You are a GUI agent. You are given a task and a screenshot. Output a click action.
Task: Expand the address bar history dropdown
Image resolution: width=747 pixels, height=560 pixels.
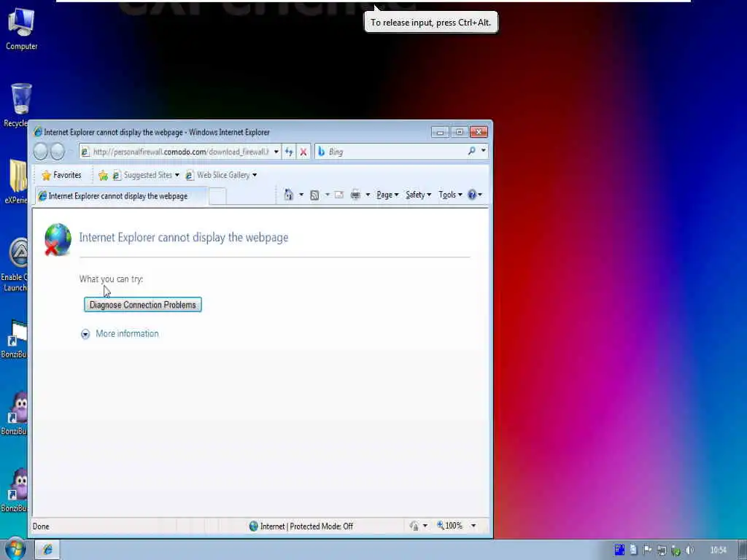pos(276,152)
